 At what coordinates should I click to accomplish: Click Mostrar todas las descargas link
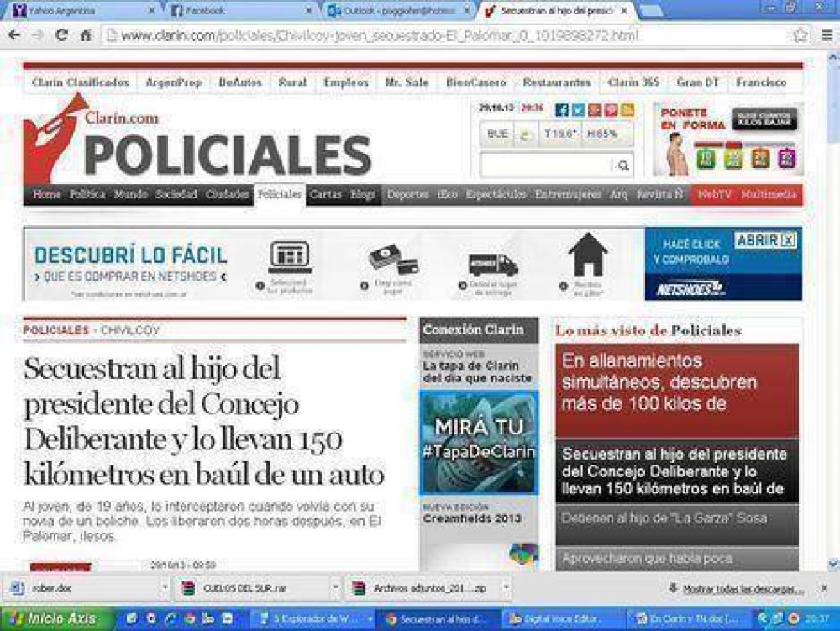coord(743,589)
